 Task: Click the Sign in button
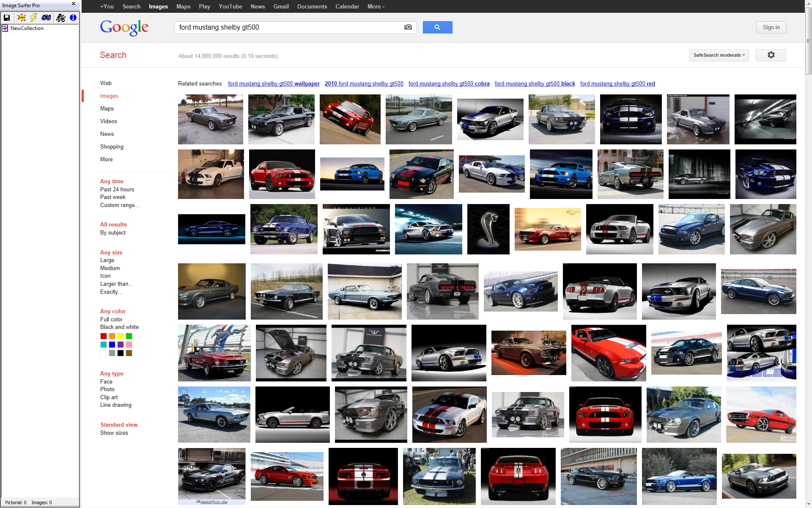[771, 27]
